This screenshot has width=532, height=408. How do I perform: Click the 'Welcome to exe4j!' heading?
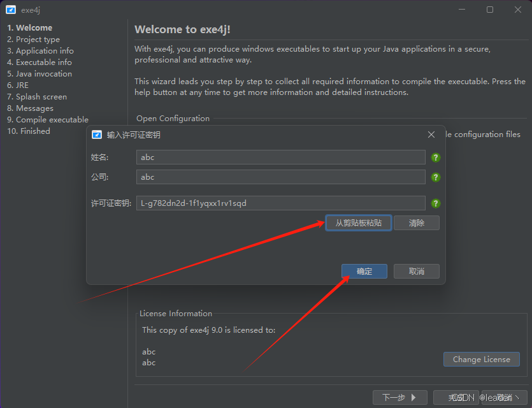tap(182, 29)
